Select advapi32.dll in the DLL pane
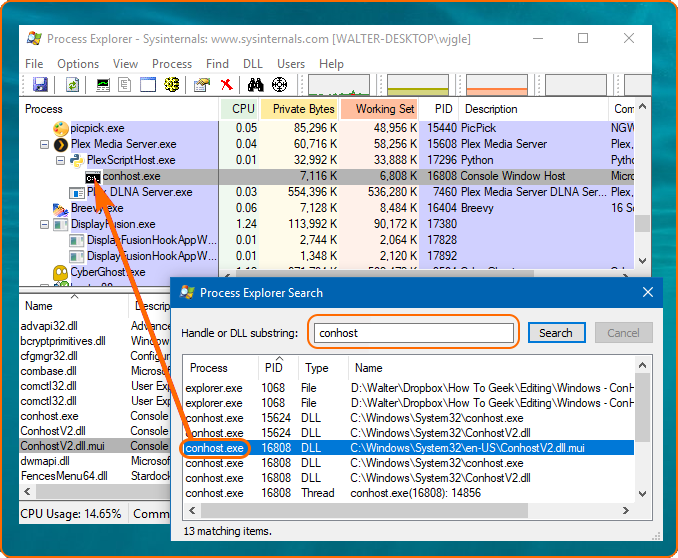The height and width of the screenshot is (558, 678). pyautogui.click(x=49, y=326)
